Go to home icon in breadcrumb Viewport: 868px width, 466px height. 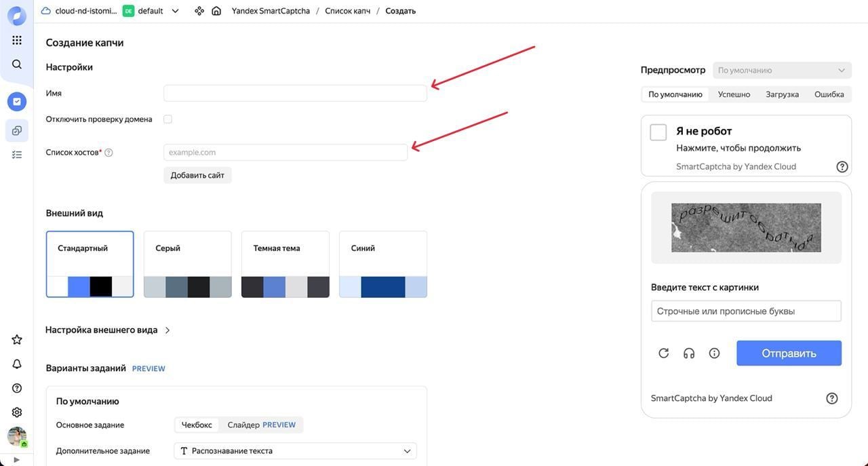pyautogui.click(x=216, y=11)
